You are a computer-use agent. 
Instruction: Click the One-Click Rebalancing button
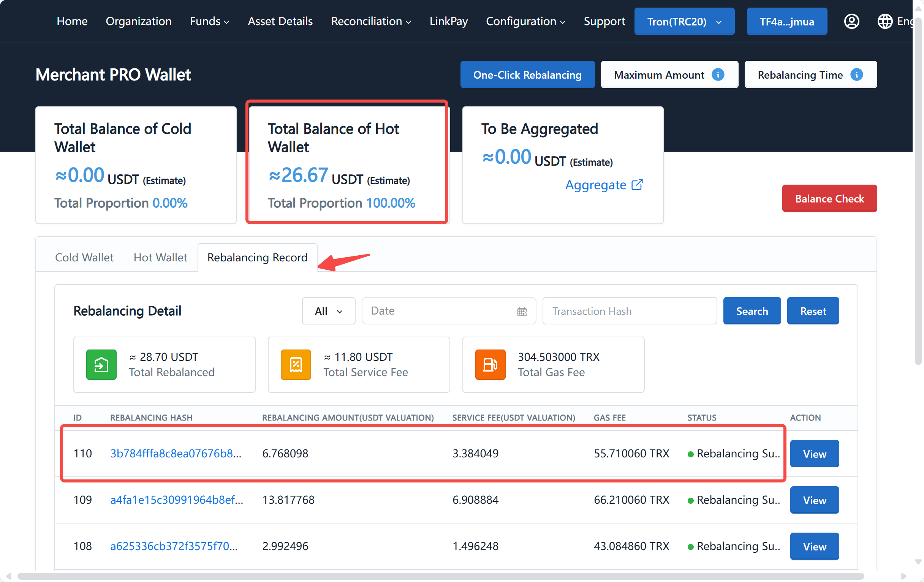tap(527, 74)
